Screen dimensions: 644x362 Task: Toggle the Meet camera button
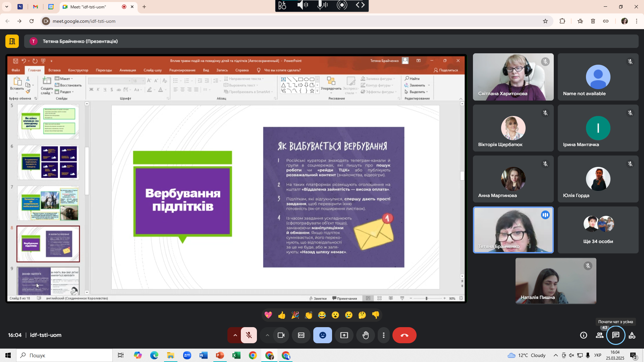281,335
